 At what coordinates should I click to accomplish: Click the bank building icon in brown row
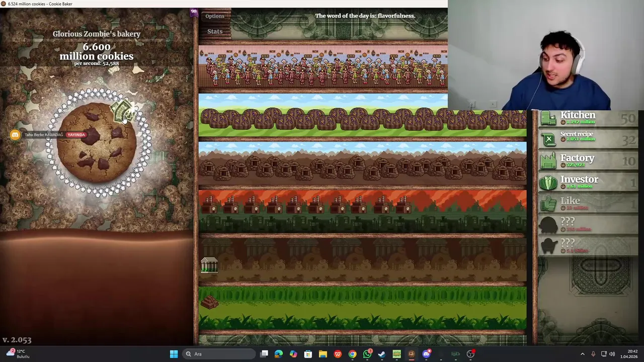[x=209, y=265]
